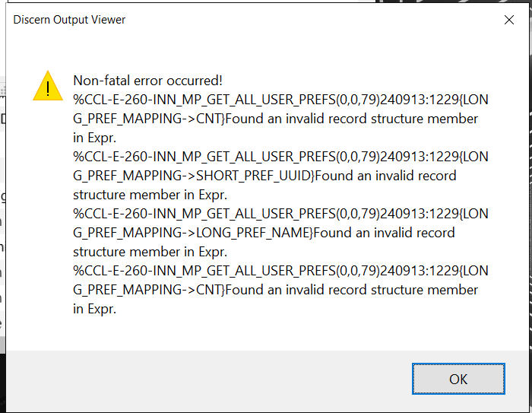Click the first G_PREF_MAPPING->CNT text line
The height and width of the screenshot is (413, 532).
(275, 119)
